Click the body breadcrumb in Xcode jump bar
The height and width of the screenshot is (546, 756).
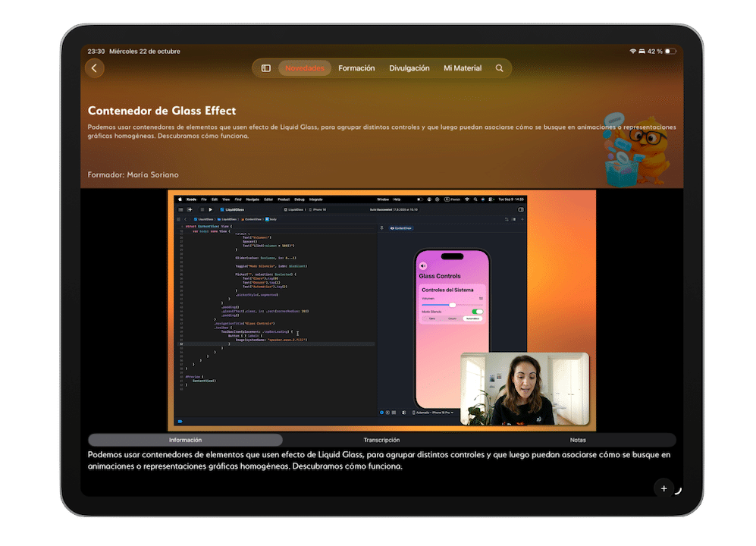pos(271,219)
